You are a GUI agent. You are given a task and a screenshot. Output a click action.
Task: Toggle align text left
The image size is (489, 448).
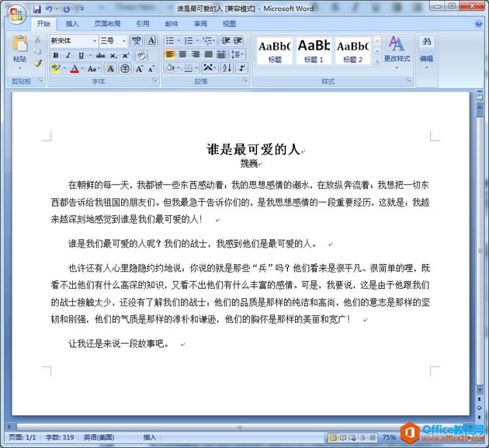[x=170, y=54]
